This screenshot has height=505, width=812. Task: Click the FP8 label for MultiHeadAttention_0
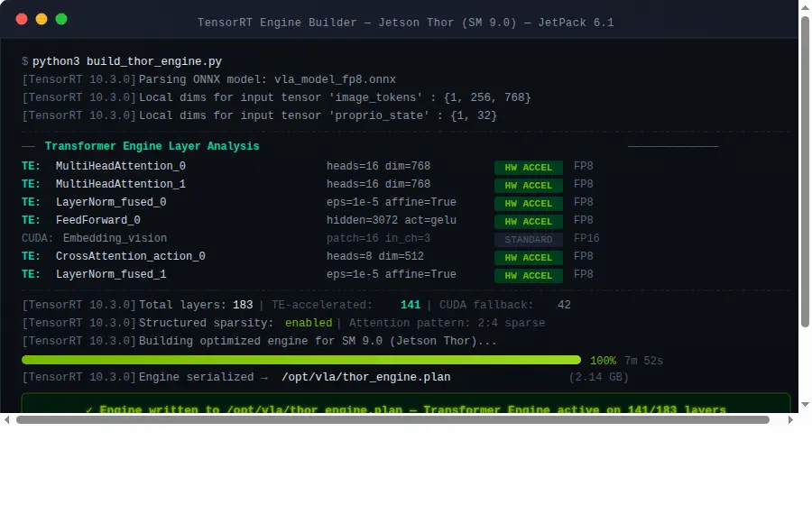pyautogui.click(x=584, y=166)
